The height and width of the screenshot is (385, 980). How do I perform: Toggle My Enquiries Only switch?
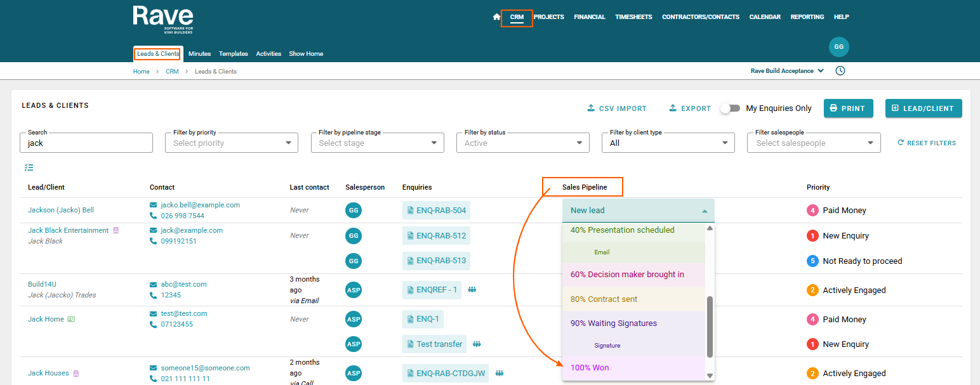point(730,108)
